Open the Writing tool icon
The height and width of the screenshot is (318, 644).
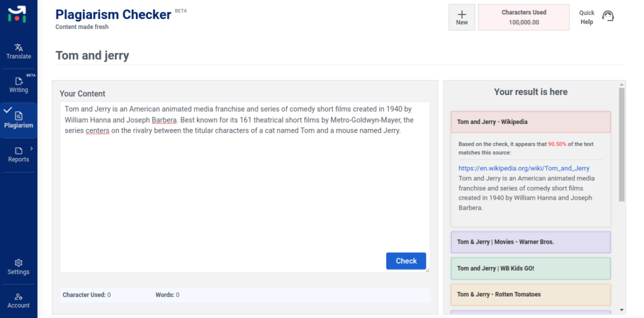(18, 81)
